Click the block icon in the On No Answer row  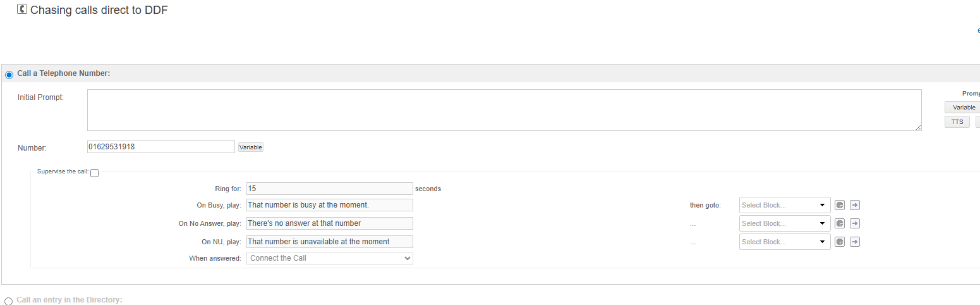pyautogui.click(x=839, y=223)
